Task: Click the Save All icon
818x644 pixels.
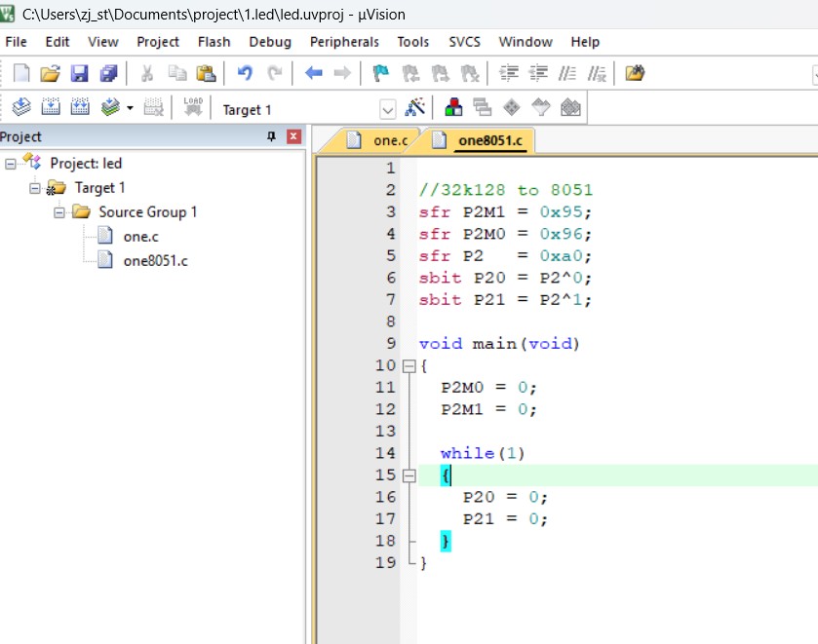Action: 108,73
